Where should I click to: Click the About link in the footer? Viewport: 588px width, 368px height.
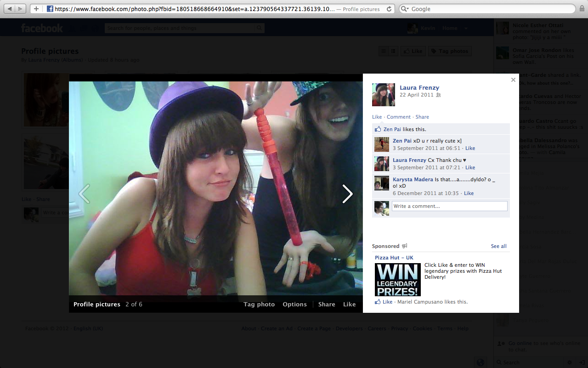click(x=249, y=328)
